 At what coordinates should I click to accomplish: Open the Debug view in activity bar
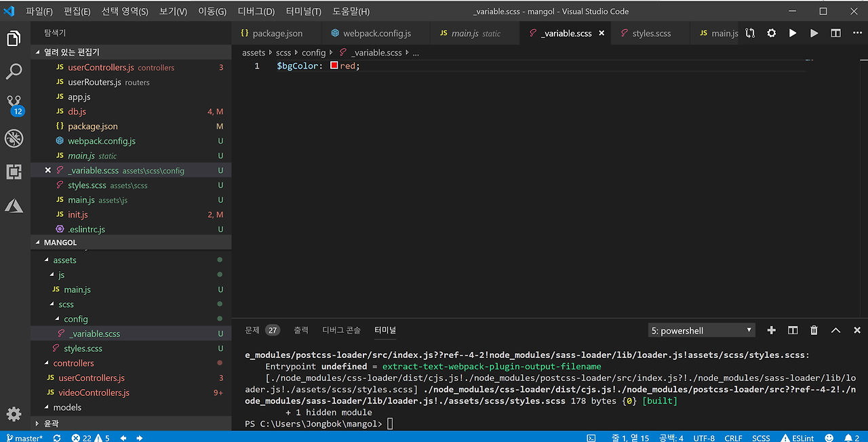(x=14, y=138)
